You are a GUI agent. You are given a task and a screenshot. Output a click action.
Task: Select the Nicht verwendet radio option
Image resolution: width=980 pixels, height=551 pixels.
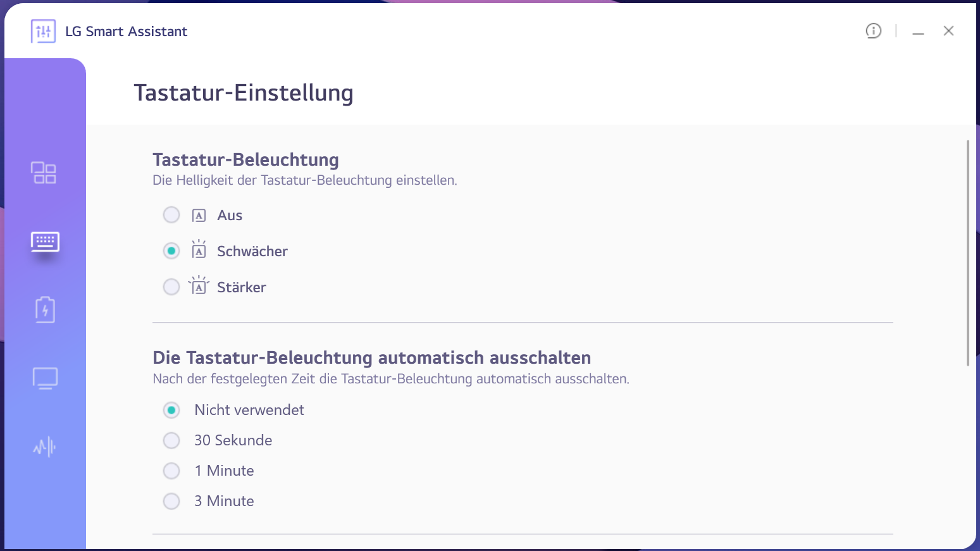pyautogui.click(x=171, y=410)
